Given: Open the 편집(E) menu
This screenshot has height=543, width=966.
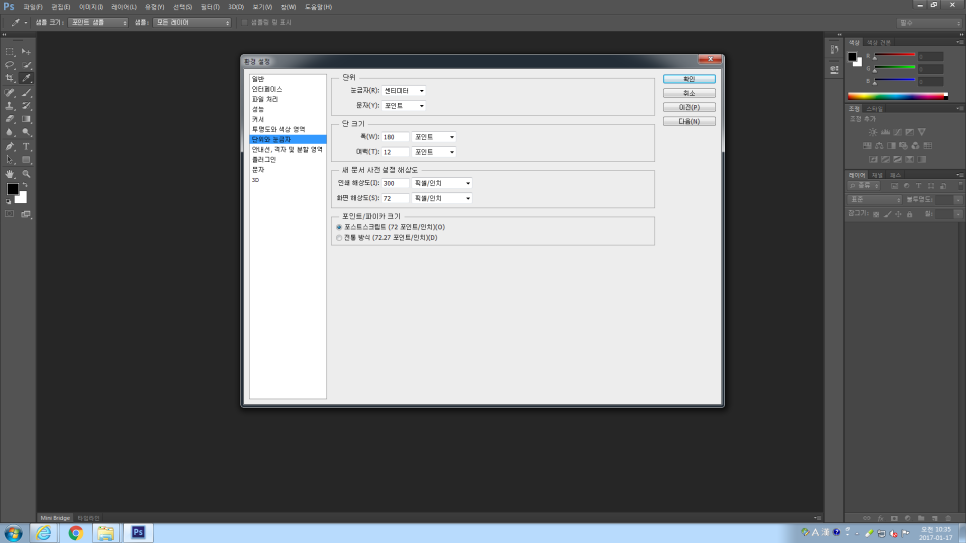Looking at the screenshot, I should point(60,7).
